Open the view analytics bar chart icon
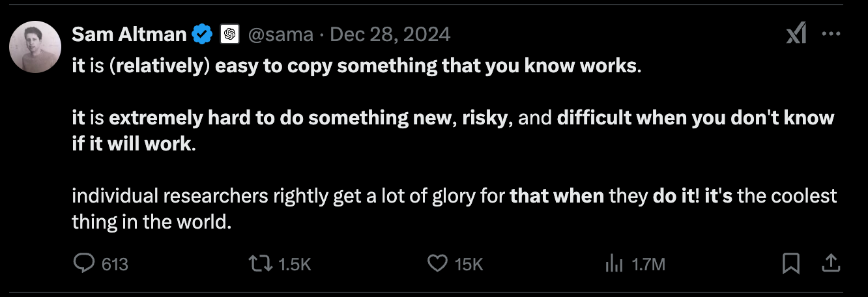Viewport: 868px width, 297px height. (614, 263)
